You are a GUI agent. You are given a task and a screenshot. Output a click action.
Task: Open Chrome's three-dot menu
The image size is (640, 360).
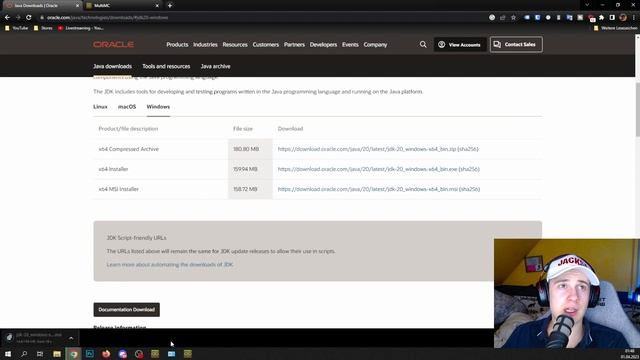[x=633, y=18]
